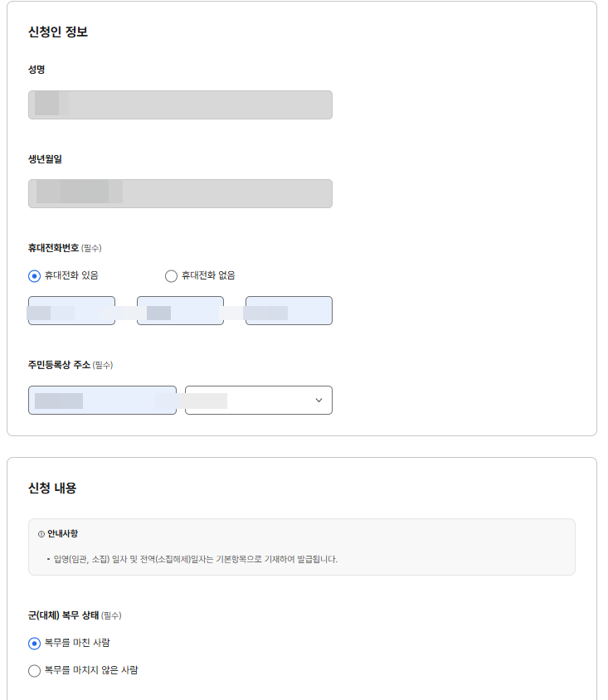Image resolution: width=608 pixels, height=700 pixels.
Task: Click the first mobile phone number box
Action: (71, 310)
